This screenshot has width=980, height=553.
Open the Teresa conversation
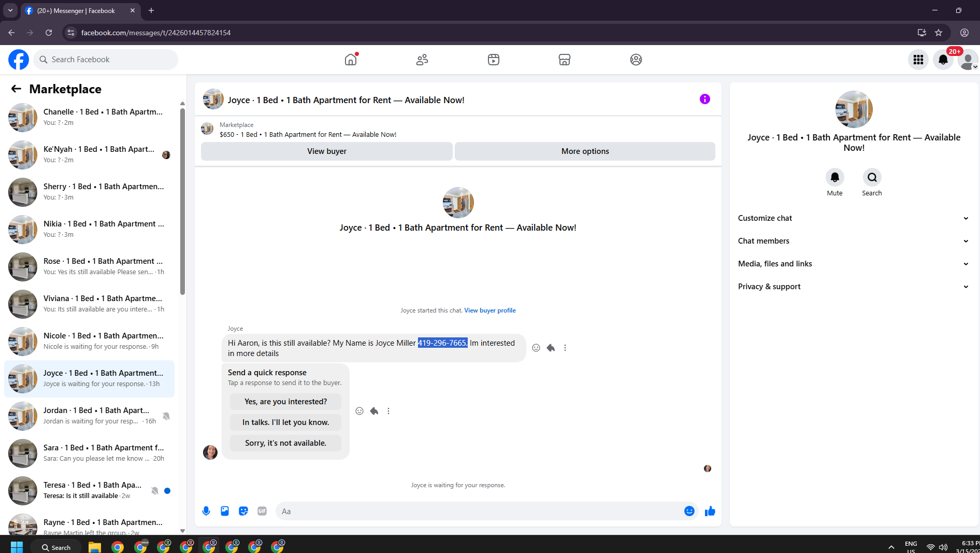point(89,491)
